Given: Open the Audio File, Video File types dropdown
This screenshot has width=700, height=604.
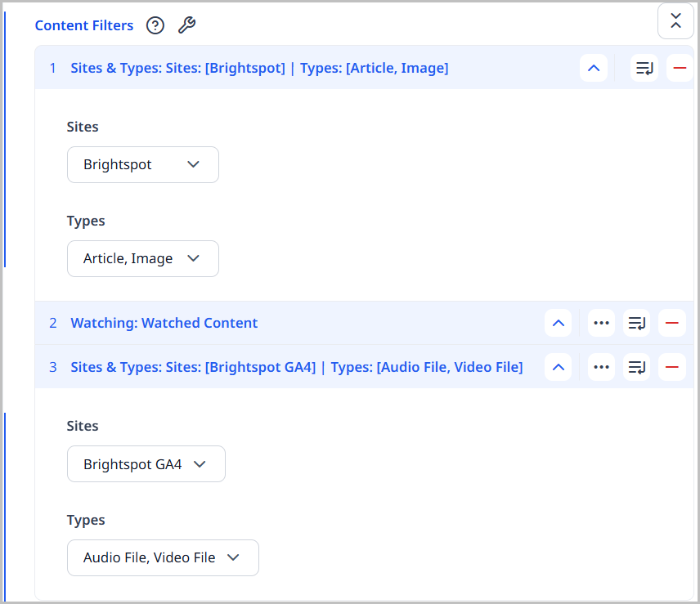Looking at the screenshot, I should (163, 557).
